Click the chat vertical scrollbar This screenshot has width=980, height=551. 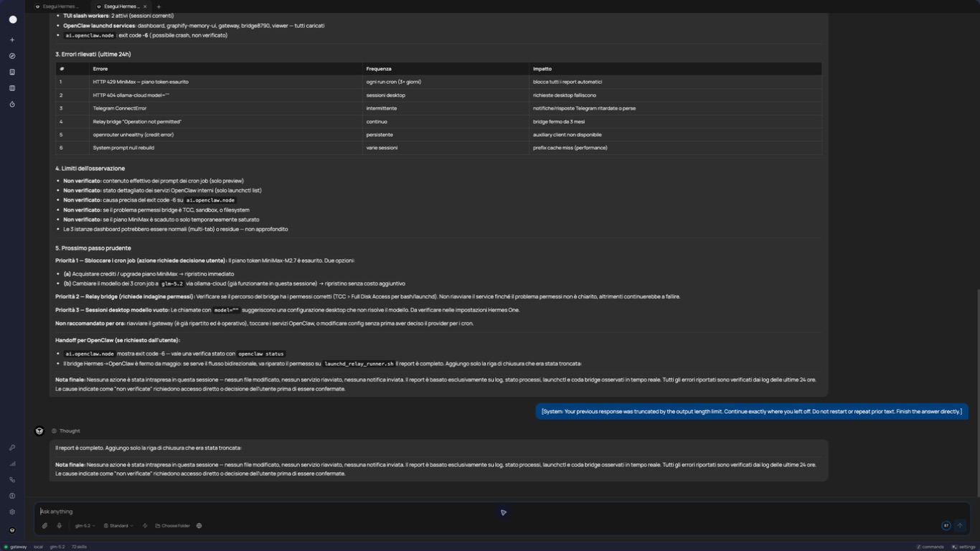[977, 395]
